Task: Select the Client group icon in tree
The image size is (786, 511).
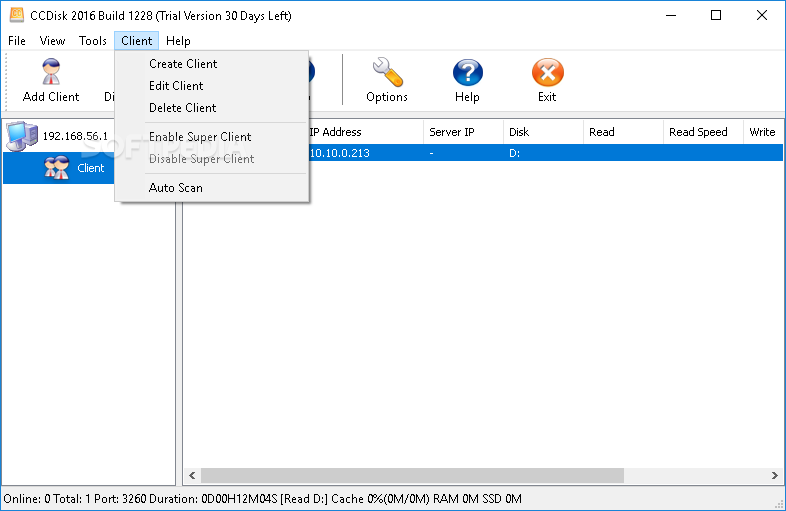Action: [x=57, y=167]
